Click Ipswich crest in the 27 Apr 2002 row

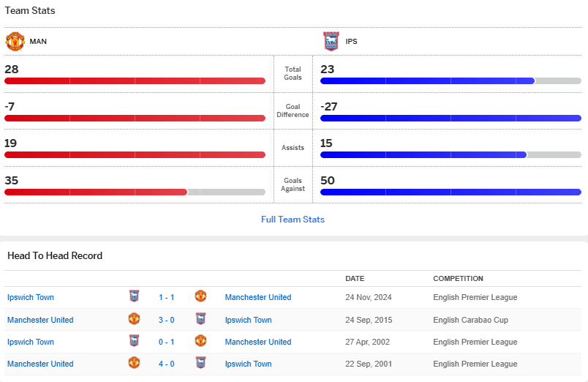134,342
